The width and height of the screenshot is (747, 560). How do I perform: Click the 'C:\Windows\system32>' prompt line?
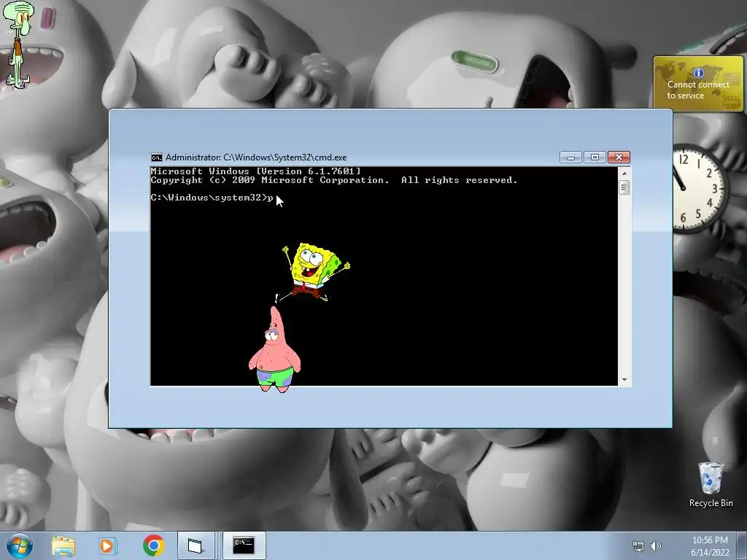tap(212, 198)
